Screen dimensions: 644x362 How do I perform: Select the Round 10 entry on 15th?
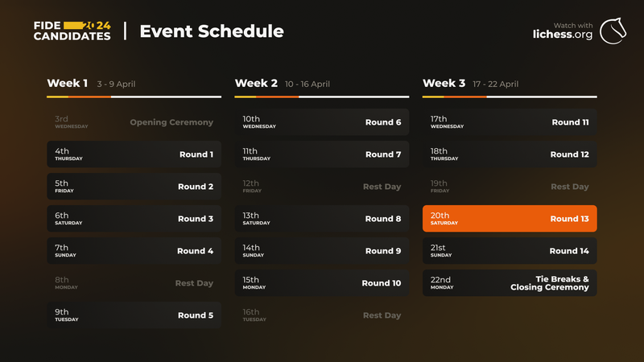click(322, 283)
